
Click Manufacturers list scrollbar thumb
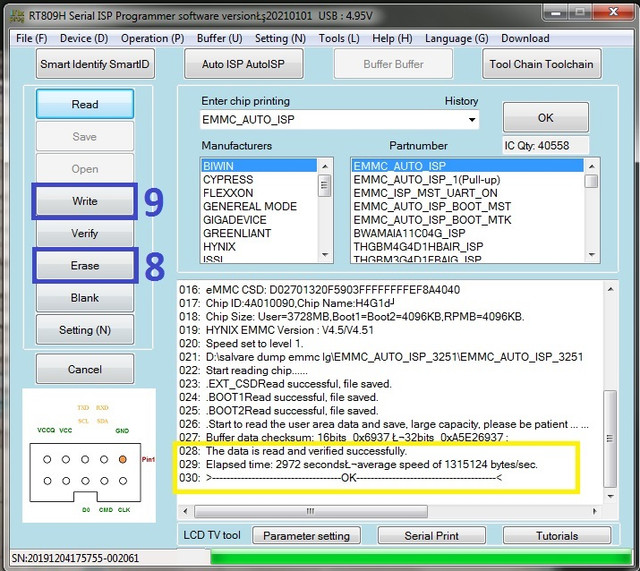click(x=325, y=185)
